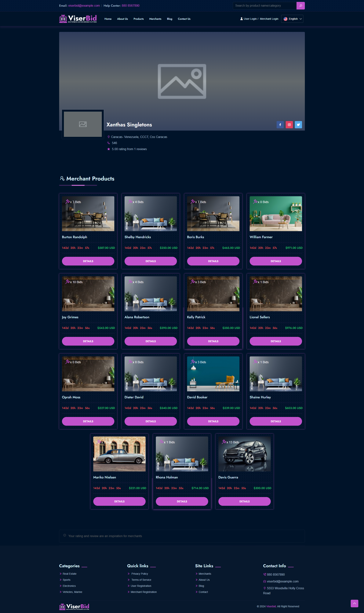Viewport: 364px width, 613px height.
Task: Click the Privacy Policy footer link
Action: tap(140, 574)
